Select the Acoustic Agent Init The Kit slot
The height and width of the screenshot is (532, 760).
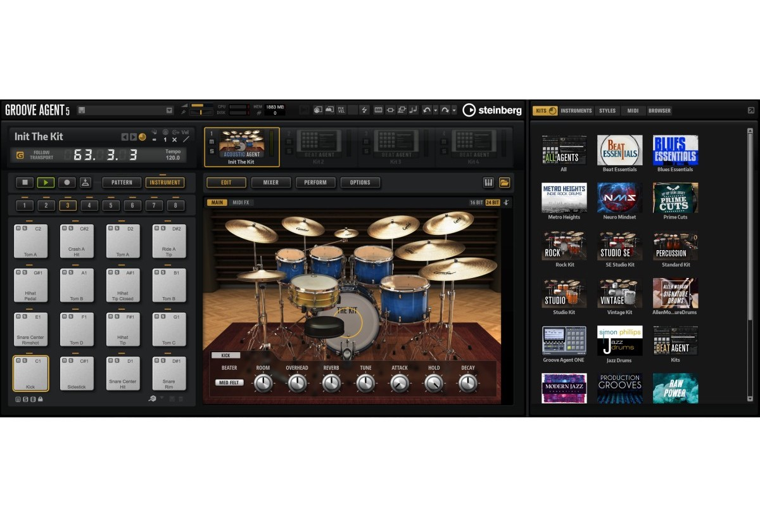tap(241, 146)
